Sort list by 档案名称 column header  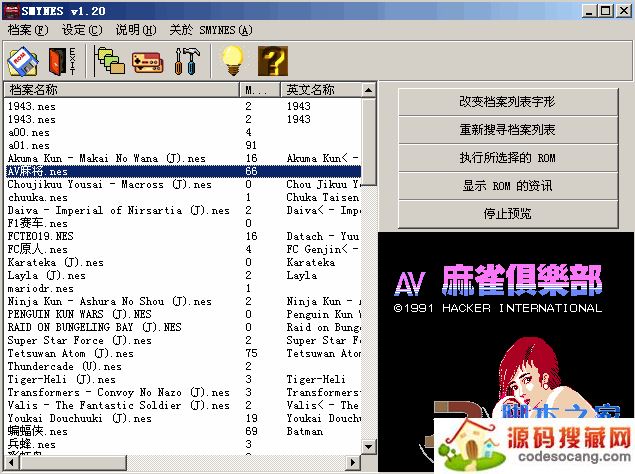tap(120, 90)
